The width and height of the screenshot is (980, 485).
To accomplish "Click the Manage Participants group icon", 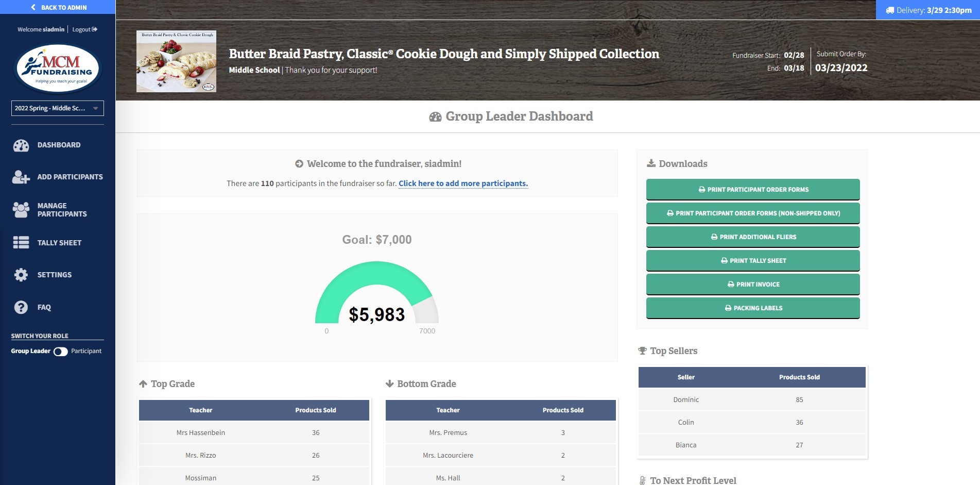I will [x=21, y=209].
